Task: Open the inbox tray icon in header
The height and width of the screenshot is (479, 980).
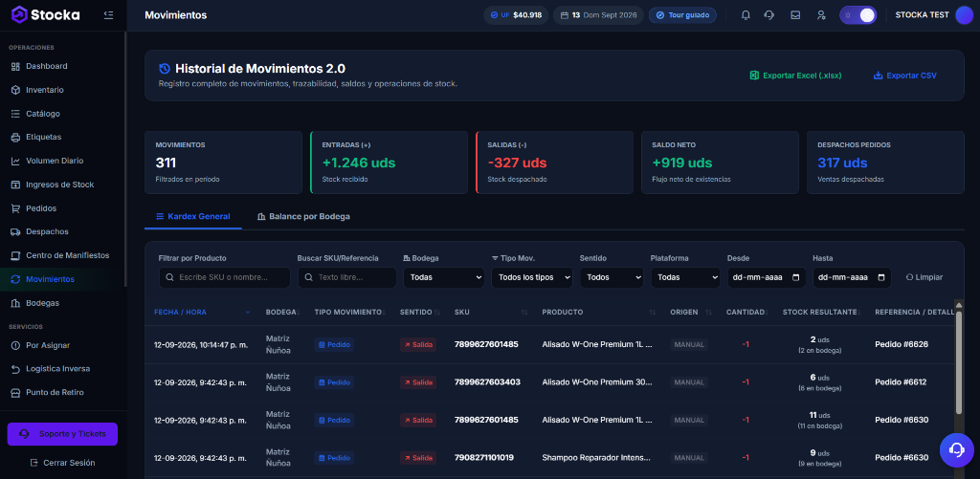Action: 795,15
